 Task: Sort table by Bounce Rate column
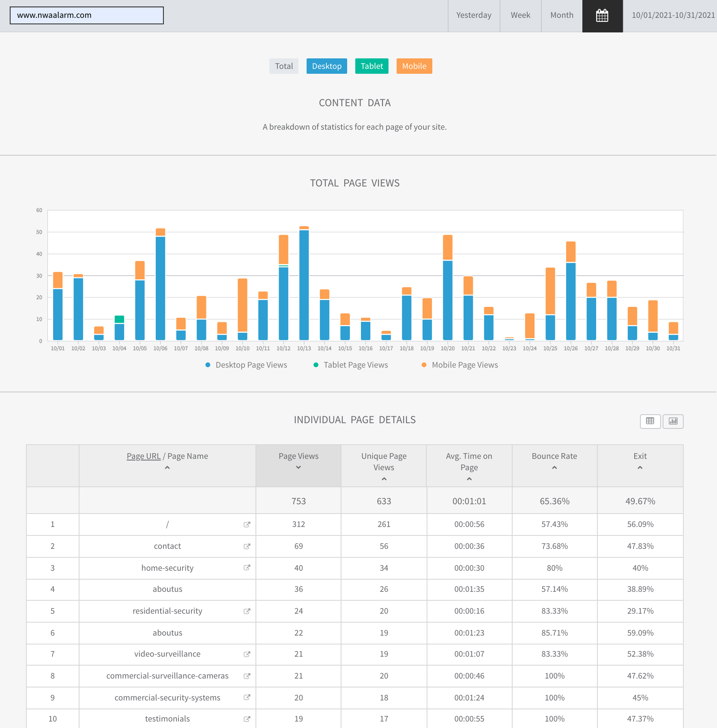[x=554, y=461]
